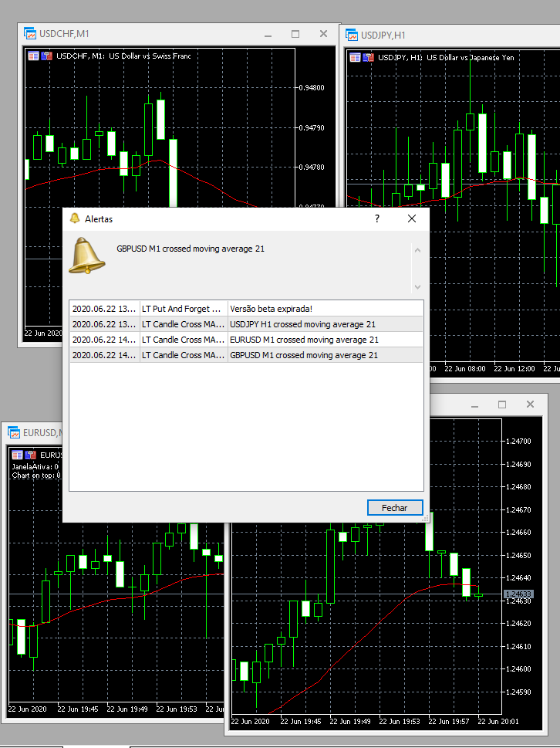Select the 'GBPUSD M1 crossed moving average 21' list row
The image size is (560, 748).
click(246, 355)
